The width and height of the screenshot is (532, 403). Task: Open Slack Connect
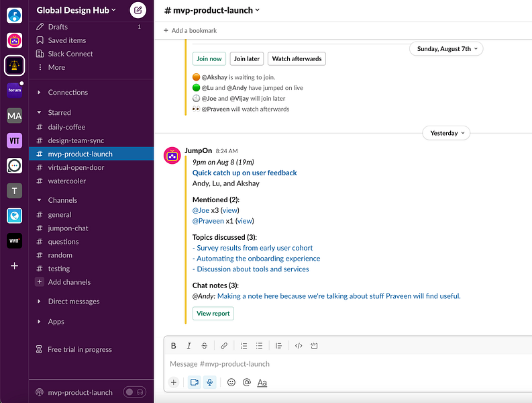pyautogui.click(x=91, y=54)
